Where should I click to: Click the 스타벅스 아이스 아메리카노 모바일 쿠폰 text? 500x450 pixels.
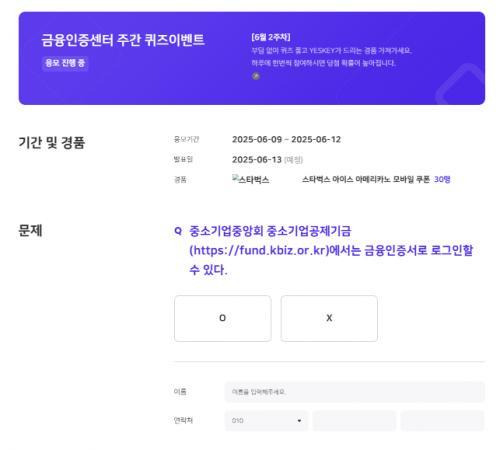pos(366,179)
